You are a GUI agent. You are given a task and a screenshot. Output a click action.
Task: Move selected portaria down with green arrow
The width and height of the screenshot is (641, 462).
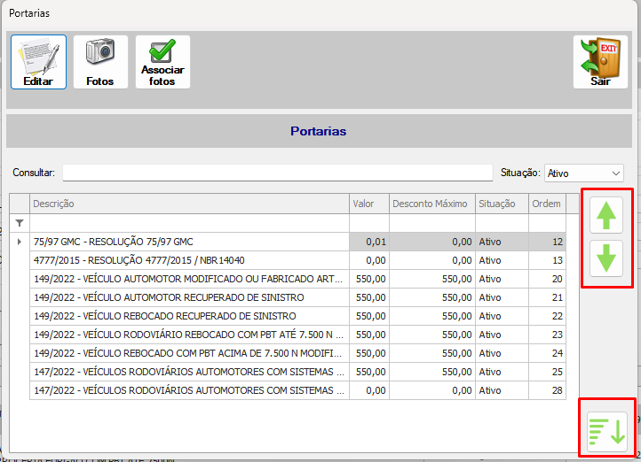click(x=606, y=258)
